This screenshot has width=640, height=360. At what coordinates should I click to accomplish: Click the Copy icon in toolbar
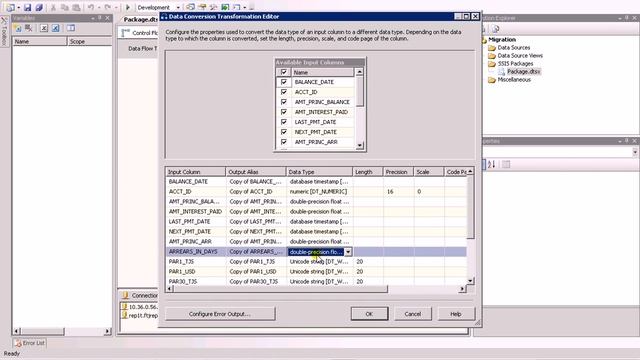coord(64,7)
